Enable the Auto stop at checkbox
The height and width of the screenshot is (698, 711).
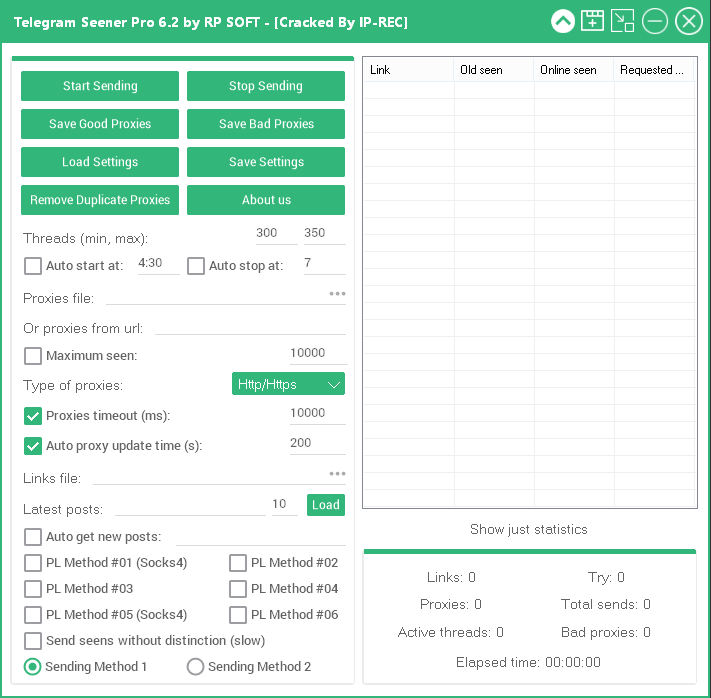(196, 266)
